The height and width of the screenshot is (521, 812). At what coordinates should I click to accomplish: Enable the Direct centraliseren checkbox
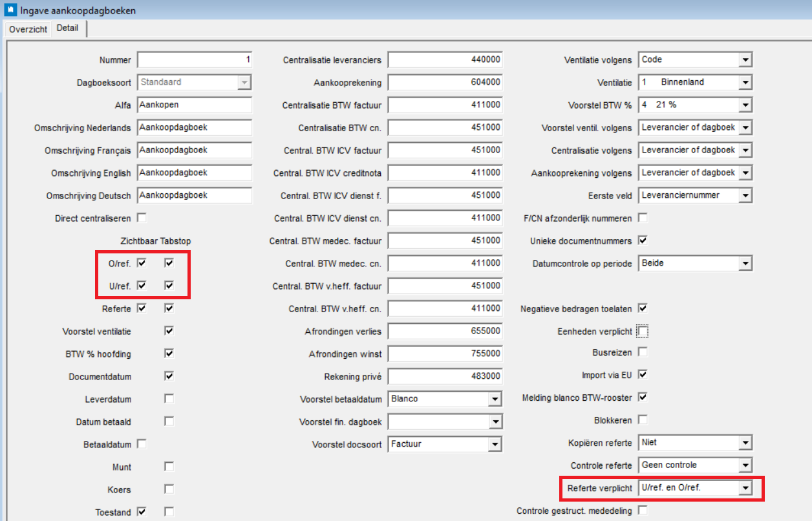pyautogui.click(x=142, y=218)
